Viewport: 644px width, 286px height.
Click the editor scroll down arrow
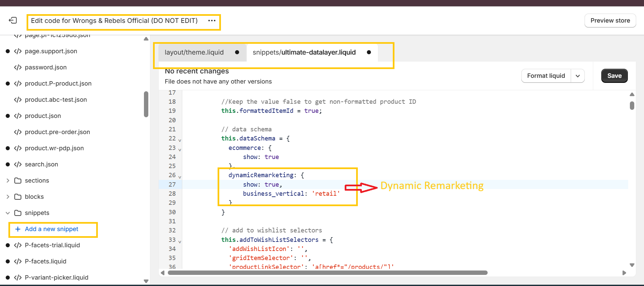[x=632, y=265]
